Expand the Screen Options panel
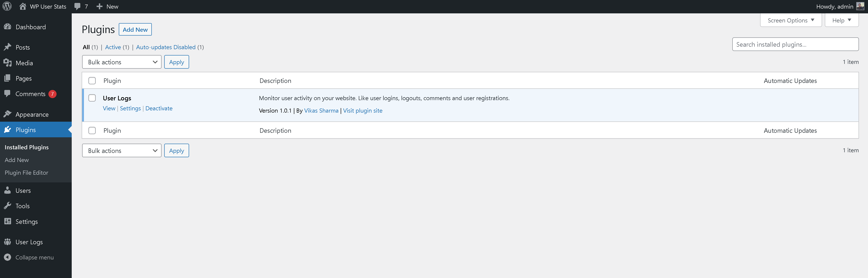The image size is (868, 278). (790, 20)
